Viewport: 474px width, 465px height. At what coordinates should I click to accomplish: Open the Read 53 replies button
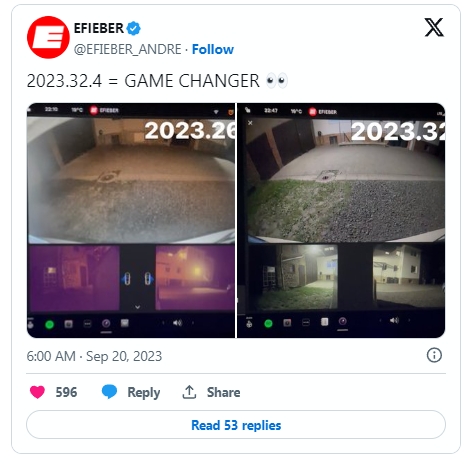(236, 425)
